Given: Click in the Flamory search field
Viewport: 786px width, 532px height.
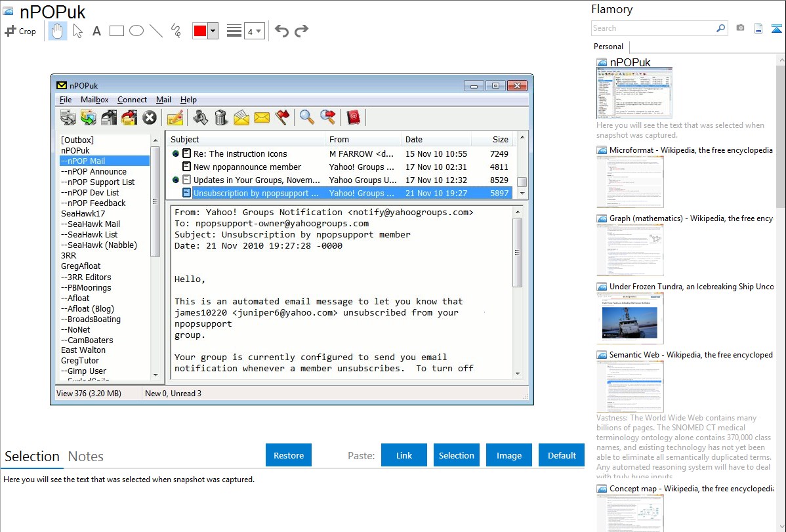Looking at the screenshot, I should pyautogui.click(x=652, y=28).
